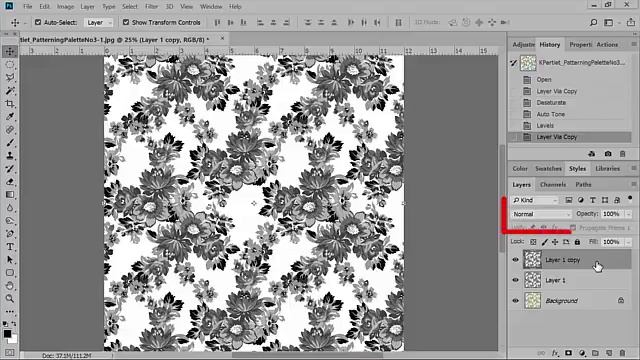Screen dimensions: 640x360
Task: Open the Normal blend mode dropdown
Action: 542,214
